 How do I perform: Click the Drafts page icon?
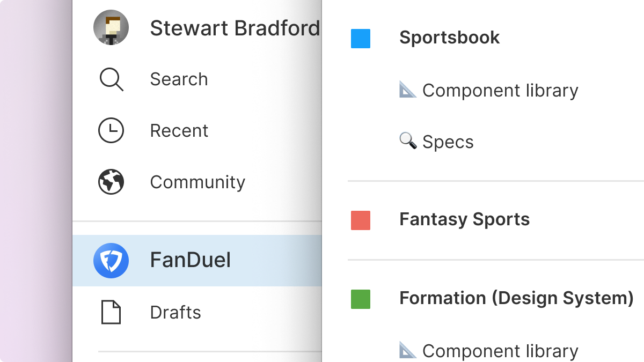point(111,312)
